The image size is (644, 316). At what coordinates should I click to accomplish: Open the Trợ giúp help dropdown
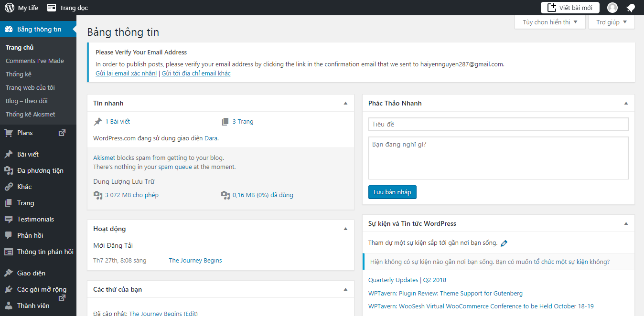pos(612,22)
